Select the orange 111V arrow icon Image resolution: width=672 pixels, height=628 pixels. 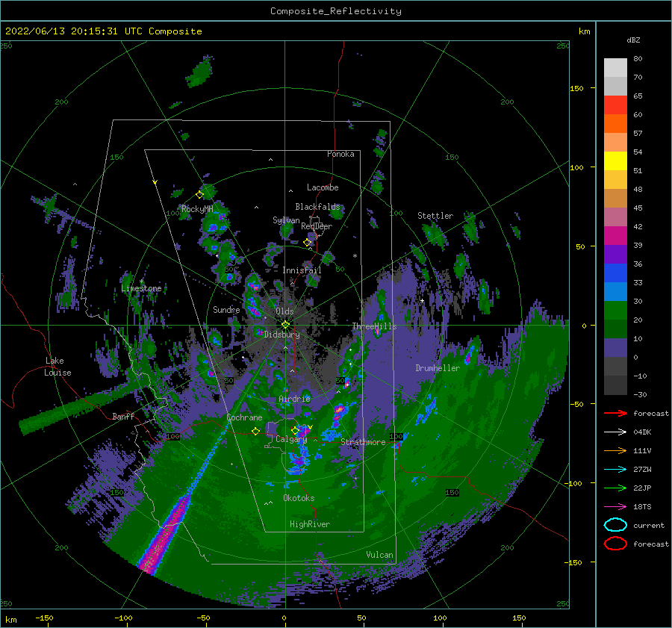615,451
